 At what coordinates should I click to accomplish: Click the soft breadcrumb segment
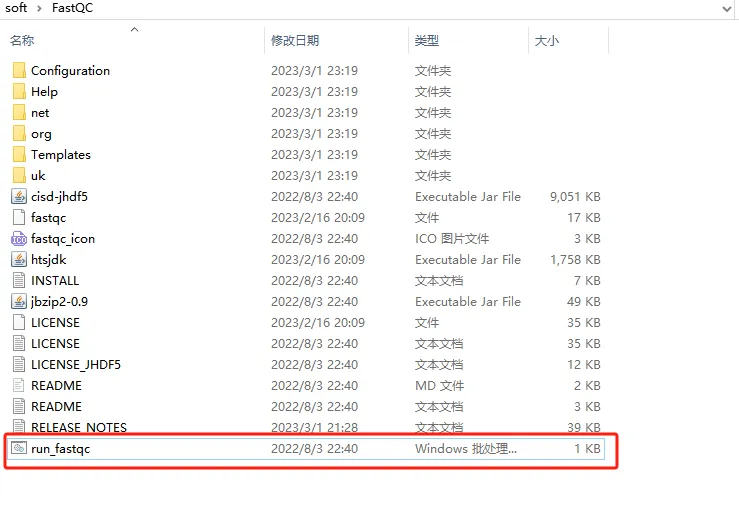[15, 8]
